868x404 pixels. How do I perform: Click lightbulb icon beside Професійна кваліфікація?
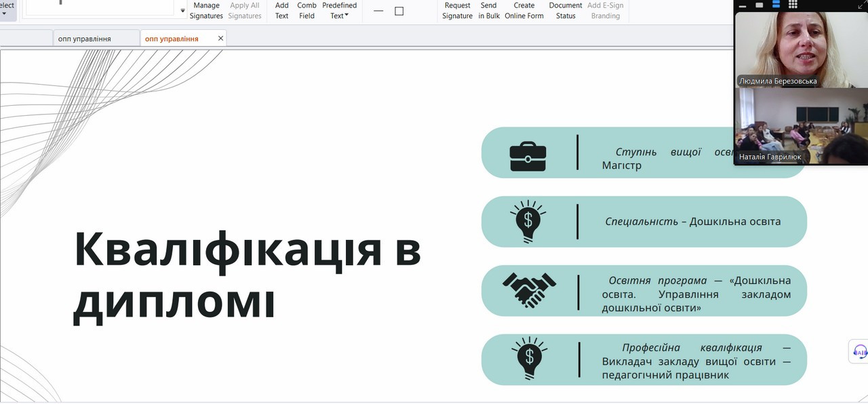(x=530, y=359)
